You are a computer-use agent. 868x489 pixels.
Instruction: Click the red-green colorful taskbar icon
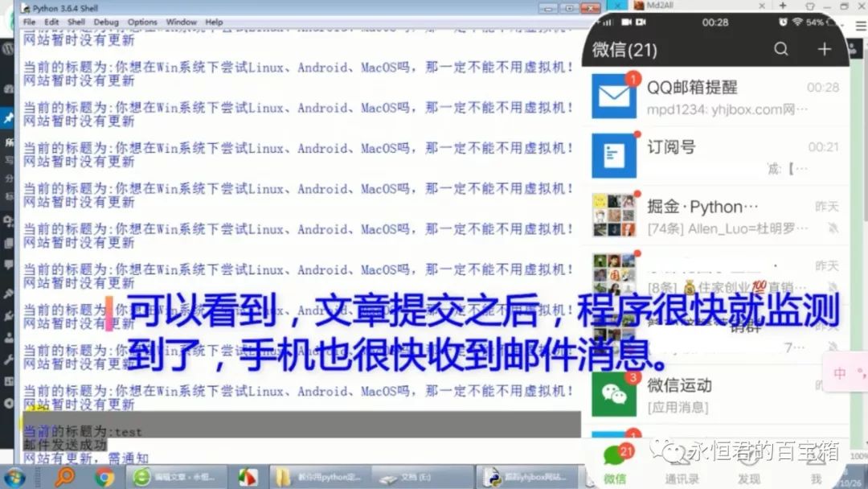pyautogui.click(x=248, y=477)
